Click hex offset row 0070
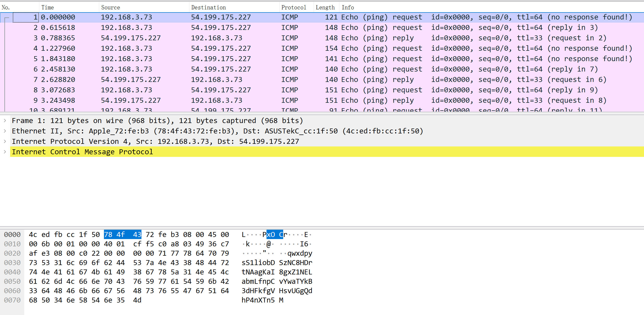644x315 pixels. 12,300
